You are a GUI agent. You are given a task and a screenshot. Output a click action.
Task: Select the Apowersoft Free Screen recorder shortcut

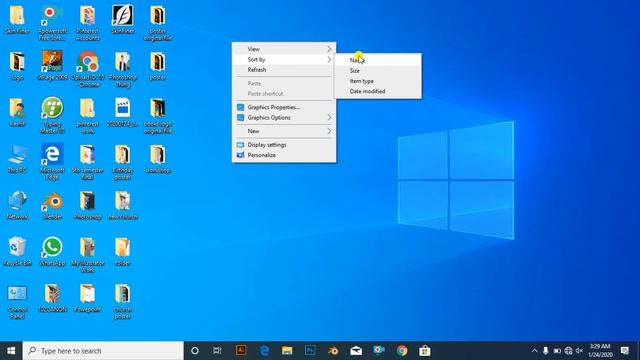52,23
